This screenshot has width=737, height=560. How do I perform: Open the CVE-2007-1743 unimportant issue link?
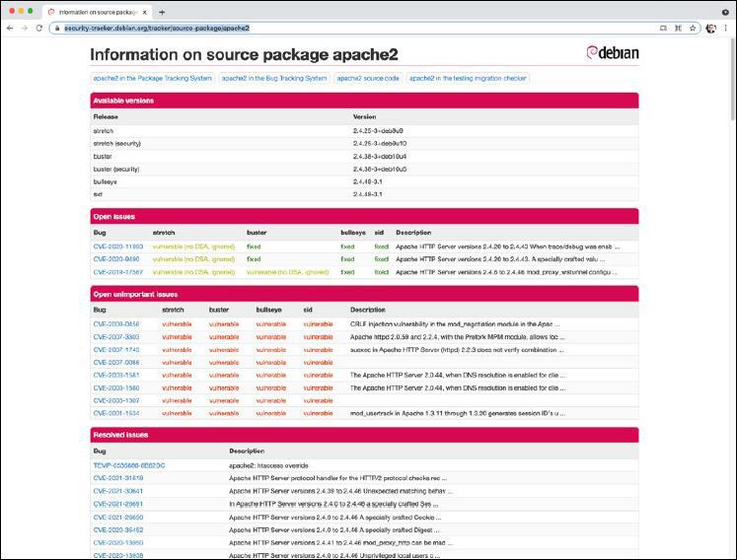click(x=116, y=350)
